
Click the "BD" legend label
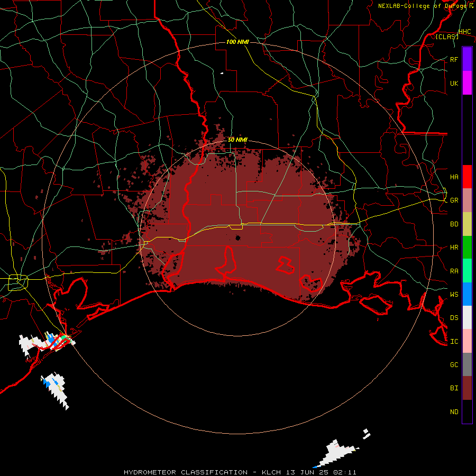(454, 224)
